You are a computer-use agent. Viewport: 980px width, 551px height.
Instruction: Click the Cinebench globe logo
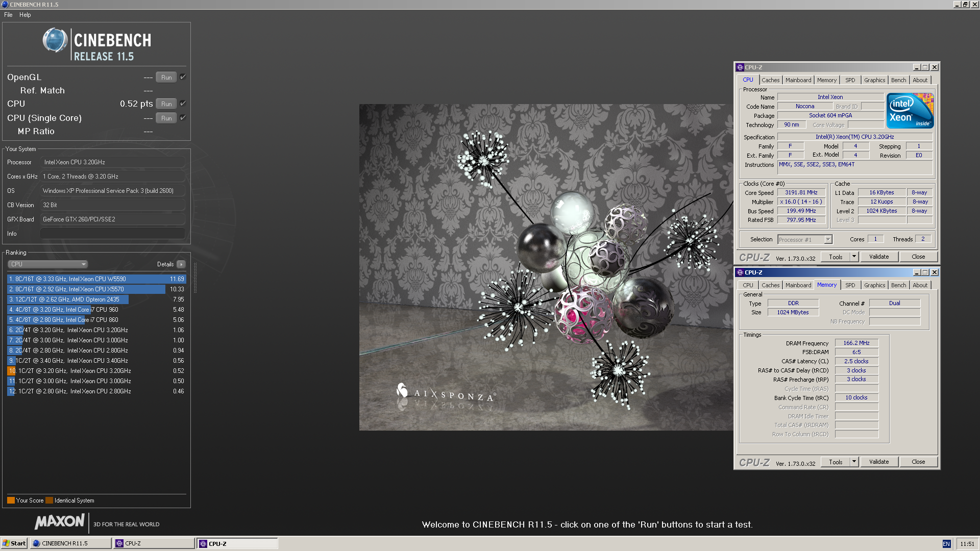(x=55, y=40)
